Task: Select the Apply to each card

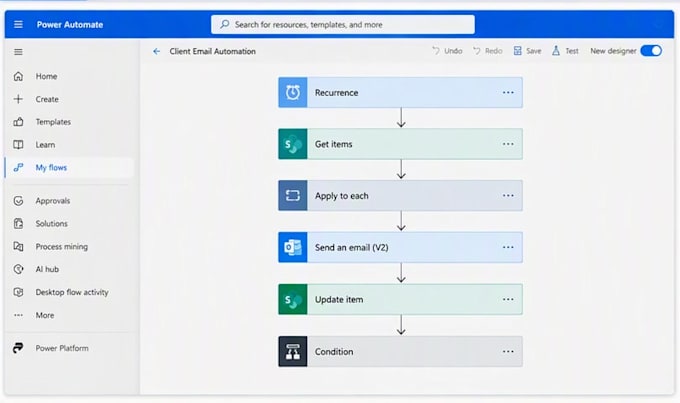Action: coord(400,196)
